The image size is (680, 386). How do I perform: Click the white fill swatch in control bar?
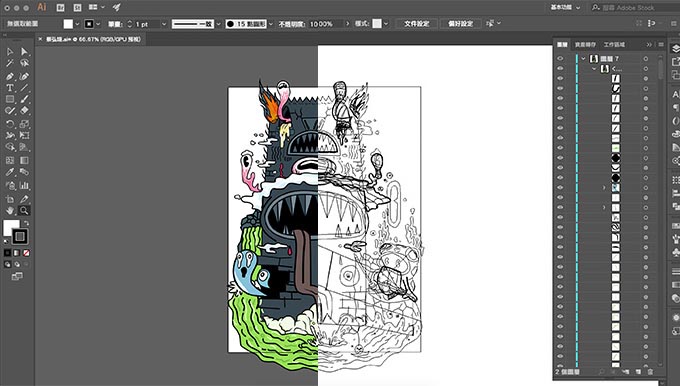pos(68,24)
